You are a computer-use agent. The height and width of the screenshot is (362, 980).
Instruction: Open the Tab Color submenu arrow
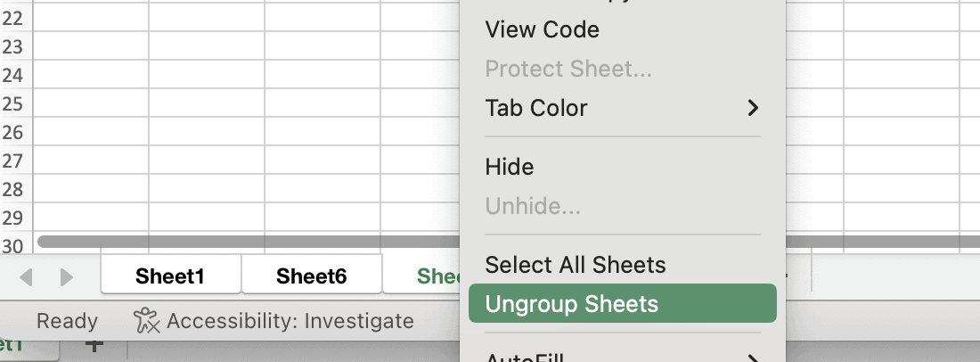click(x=753, y=108)
